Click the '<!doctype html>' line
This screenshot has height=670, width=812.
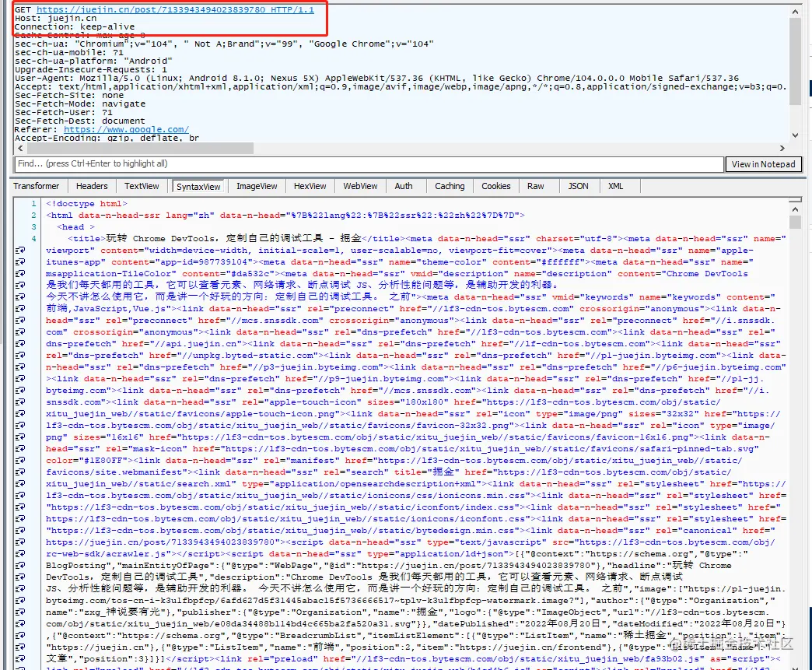(86, 204)
